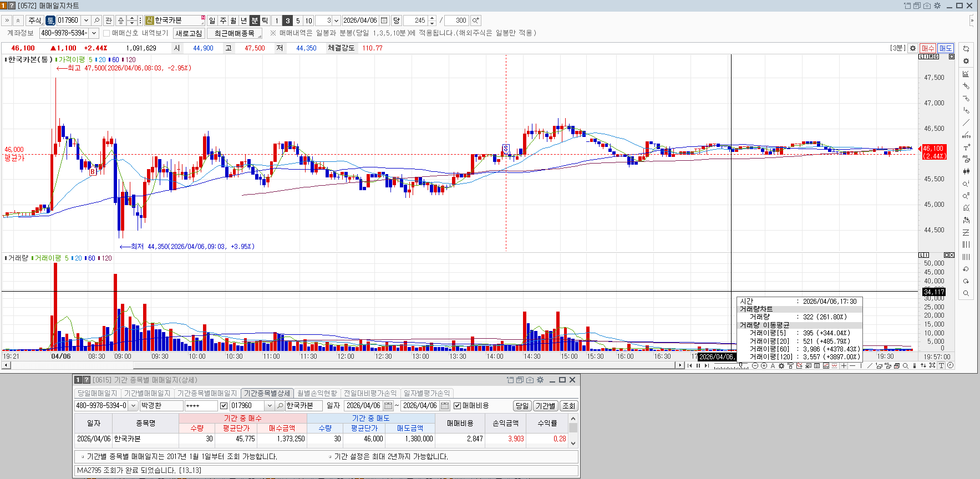Image resolution: width=980 pixels, height=479 pixels.
Task: Open the 최근매매종목 dropdown button
Action: click(235, 34)
